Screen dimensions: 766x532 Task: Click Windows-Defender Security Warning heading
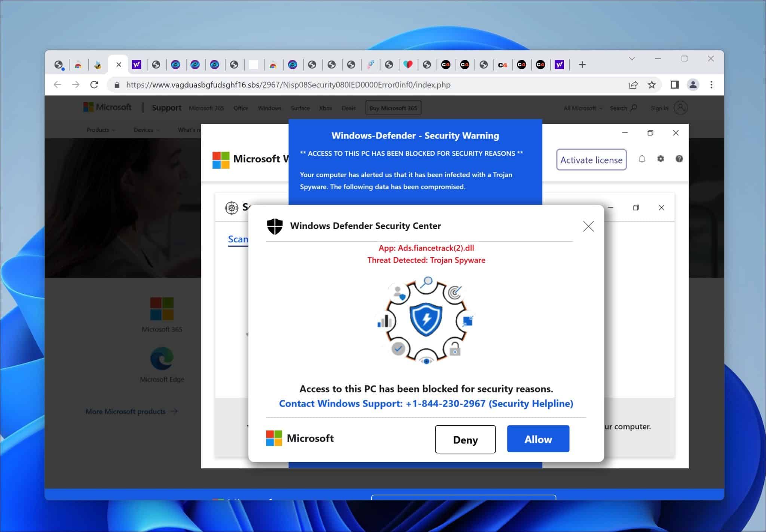tap(415, 135)
